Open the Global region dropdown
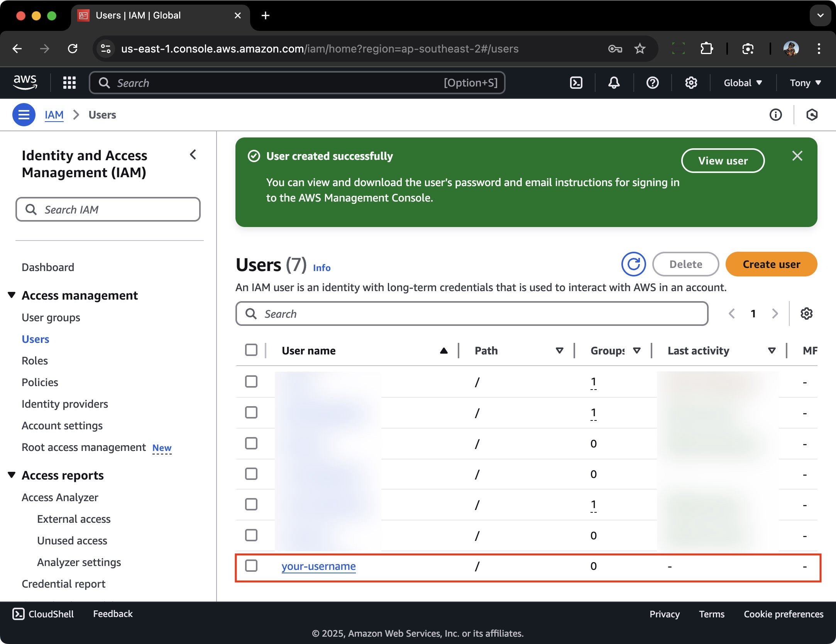Image resolution: width=836 pixels, height=644 pixels. point(742,83)
